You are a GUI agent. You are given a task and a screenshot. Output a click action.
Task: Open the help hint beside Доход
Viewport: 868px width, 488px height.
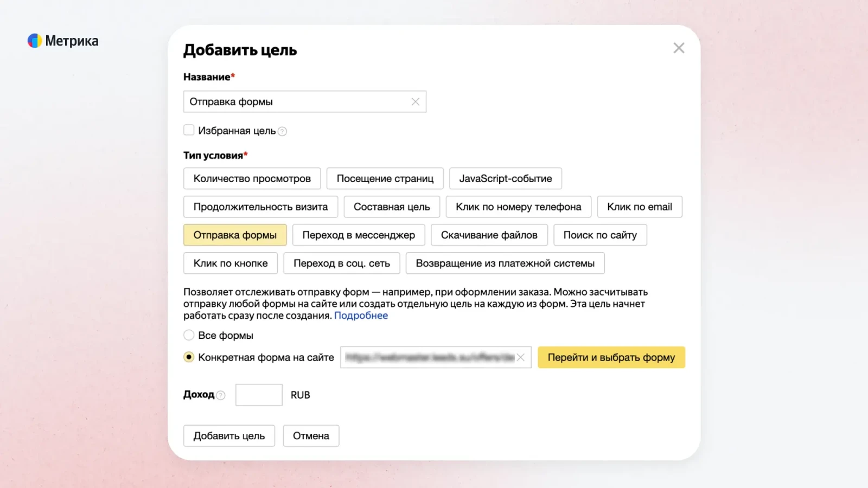coord(221,395)
